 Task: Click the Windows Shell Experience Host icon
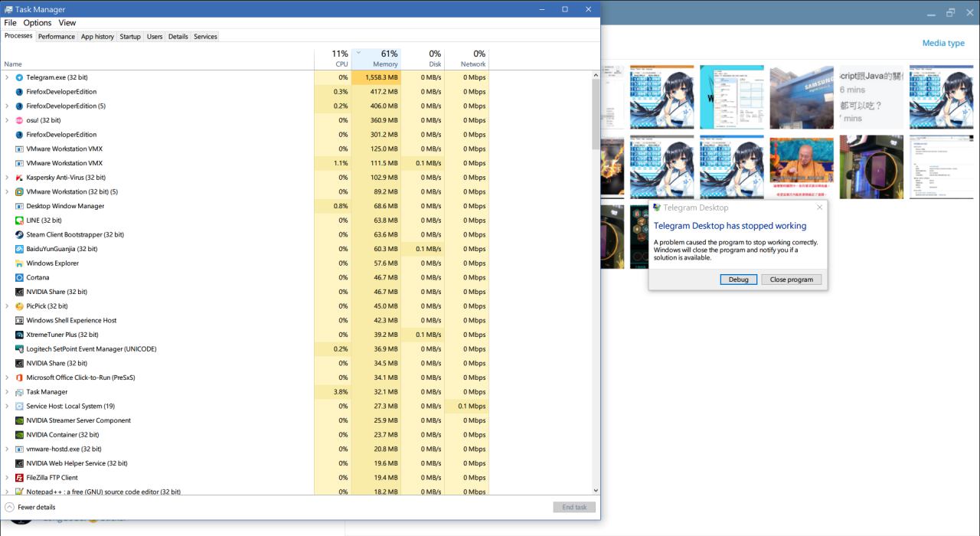click(19, 321)
